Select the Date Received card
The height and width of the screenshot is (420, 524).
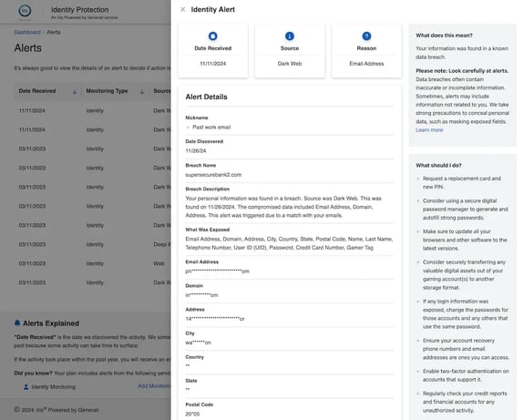click(x=213, y=51)
